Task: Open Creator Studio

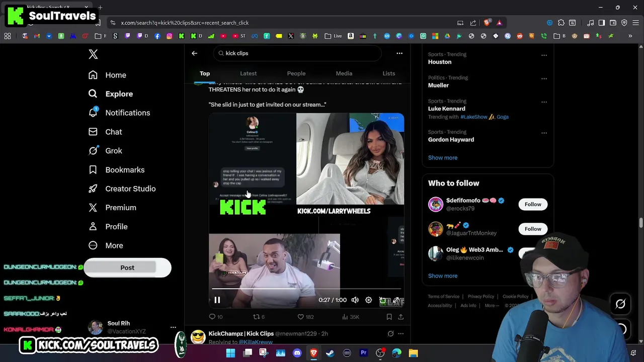Action: (122, 189)
